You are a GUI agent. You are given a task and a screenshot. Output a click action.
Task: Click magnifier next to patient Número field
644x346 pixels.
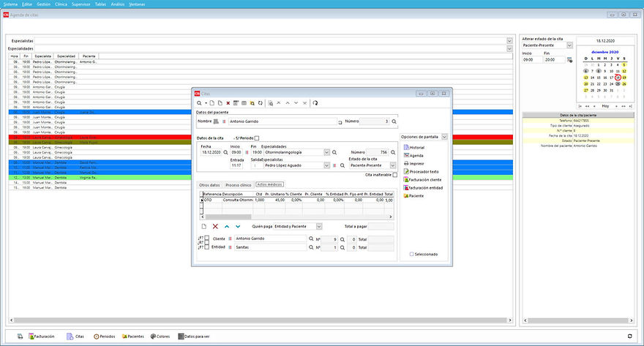(394, 121)
